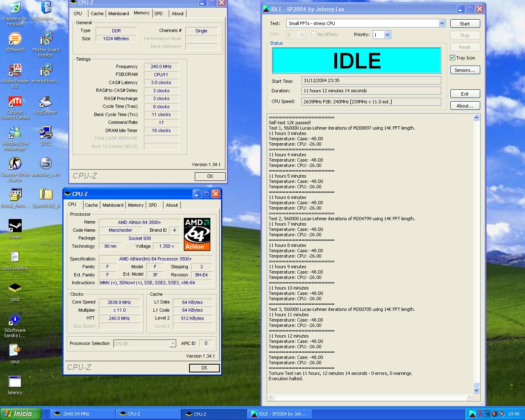The height and width of the screenshot is (420, 525).
Task: Open SiSoftware Sandra desktop icon
Action: tap(15, 320)
